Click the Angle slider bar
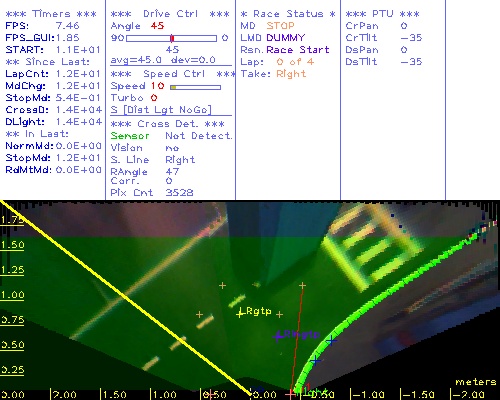This screenshot has height=400, width=500. click(x=171, y=38)
